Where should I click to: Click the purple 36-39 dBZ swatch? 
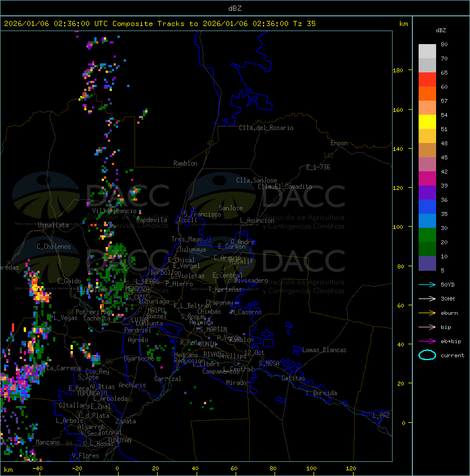(x=427, y=192)
